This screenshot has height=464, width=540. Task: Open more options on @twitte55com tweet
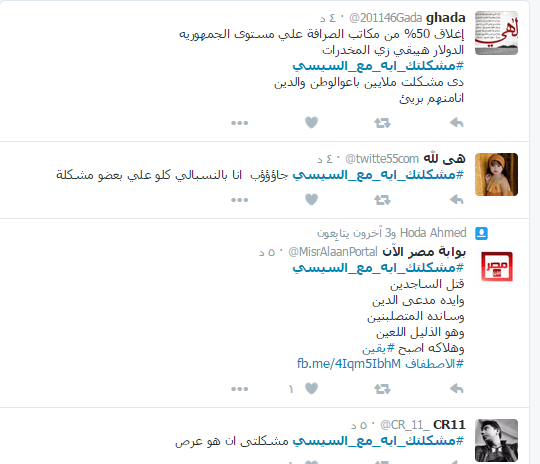click(240, 200)
